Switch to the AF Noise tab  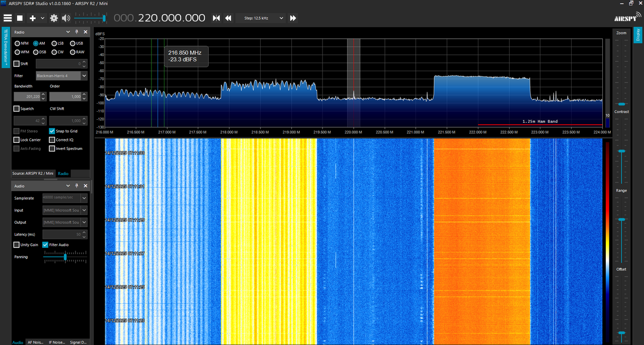click(x=36, y=342)
